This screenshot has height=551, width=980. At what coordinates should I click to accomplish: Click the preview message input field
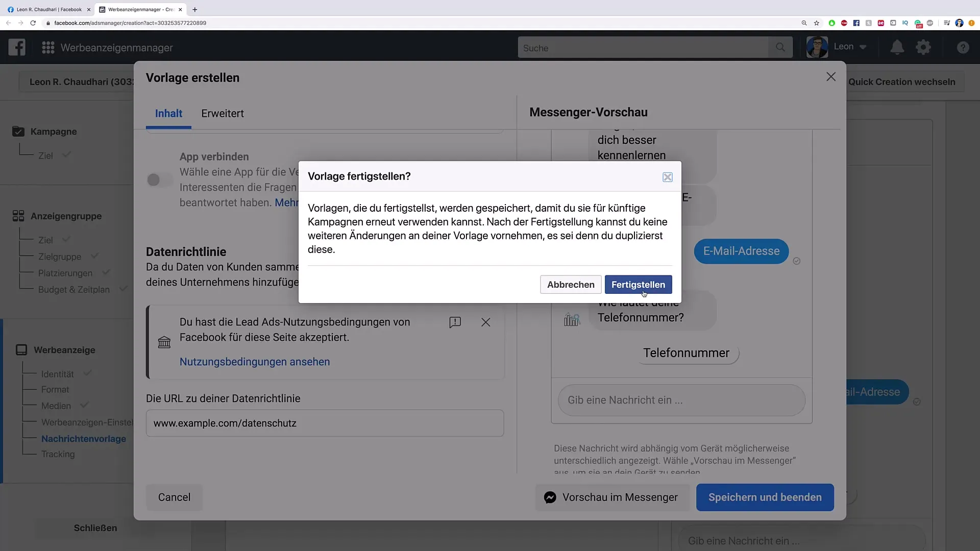pyautogui.click(x=681, y=400)
